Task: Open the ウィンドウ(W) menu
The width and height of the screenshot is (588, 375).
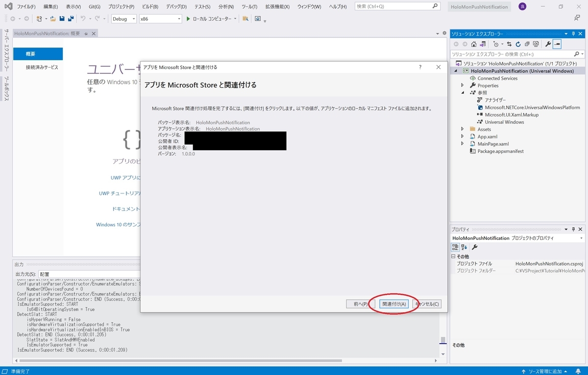Action: [309, 6]
